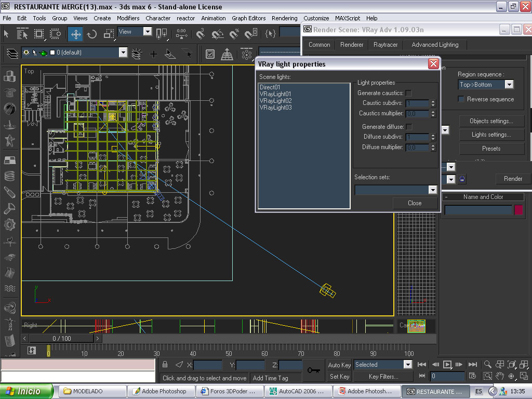Open the render viewport dropdown beside lock
Viewport: 532px width, 399px height.
[x=450, y=179]
